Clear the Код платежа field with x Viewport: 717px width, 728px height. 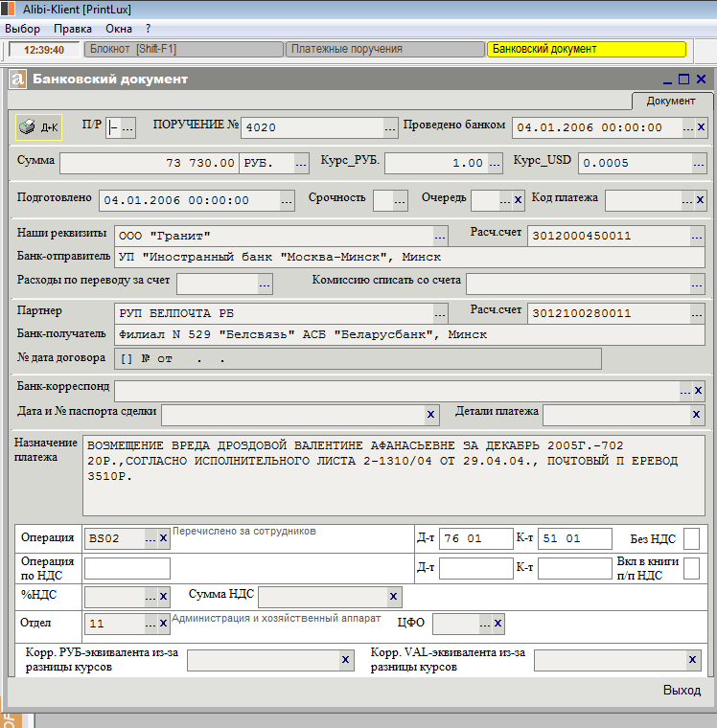pyautogui.click(x=700, y=200)
